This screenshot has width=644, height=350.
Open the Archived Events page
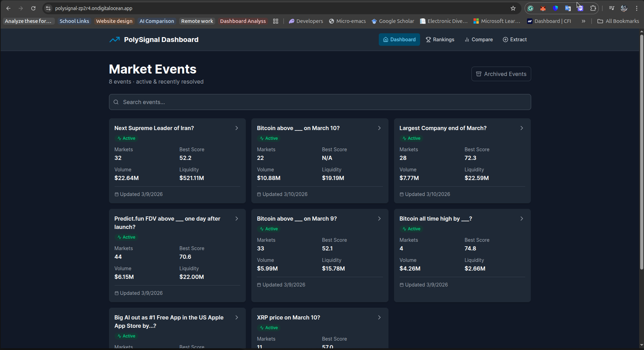[x=501, y=74]
